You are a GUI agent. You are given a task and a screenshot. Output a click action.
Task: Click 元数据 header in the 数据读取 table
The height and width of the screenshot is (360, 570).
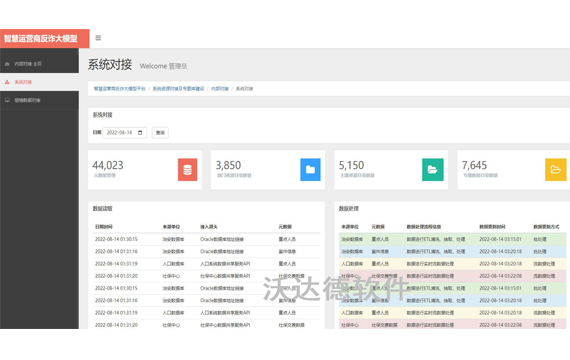(285, 227)
